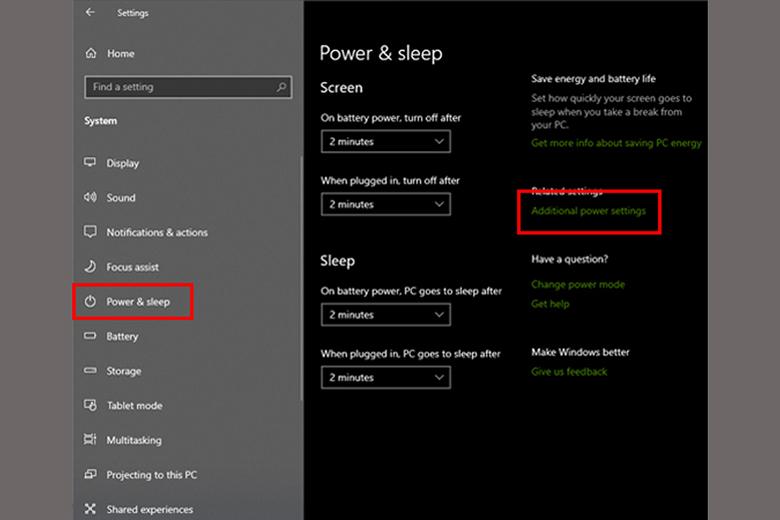Click Get more info about saving PC energy
This screenshot has height=520, width=780.
[616, 143]
